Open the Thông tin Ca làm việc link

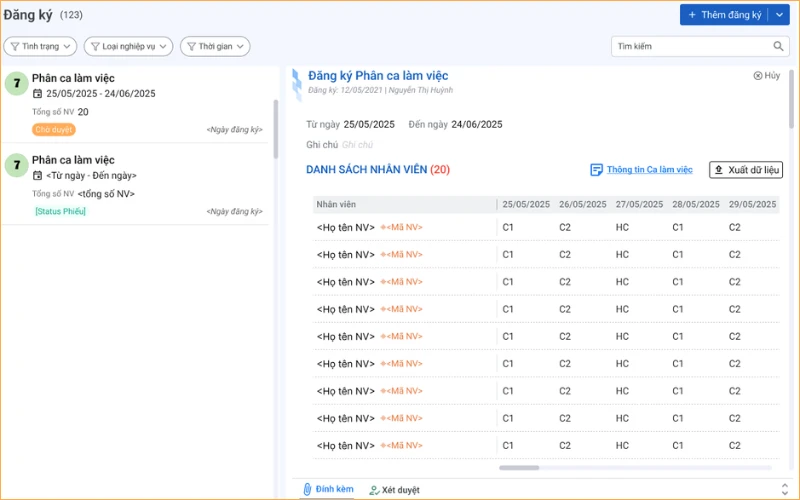pos(649,170)
